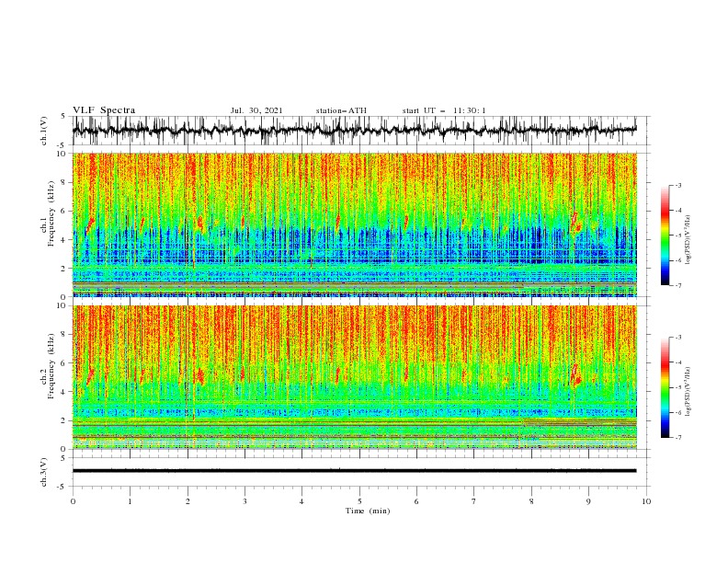Click the 'start UT = 11:30:1' label
Screen dimensions: 728x563
(x=444, y=110)
